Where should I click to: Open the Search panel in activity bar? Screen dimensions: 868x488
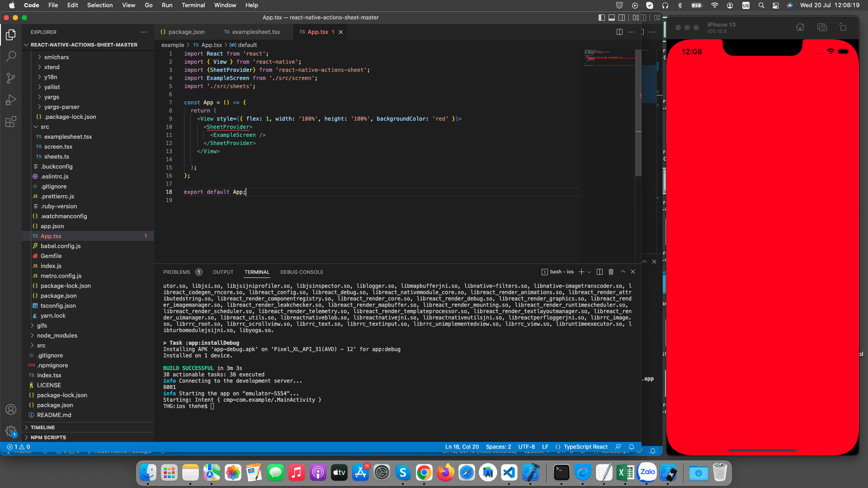point(11,56)
